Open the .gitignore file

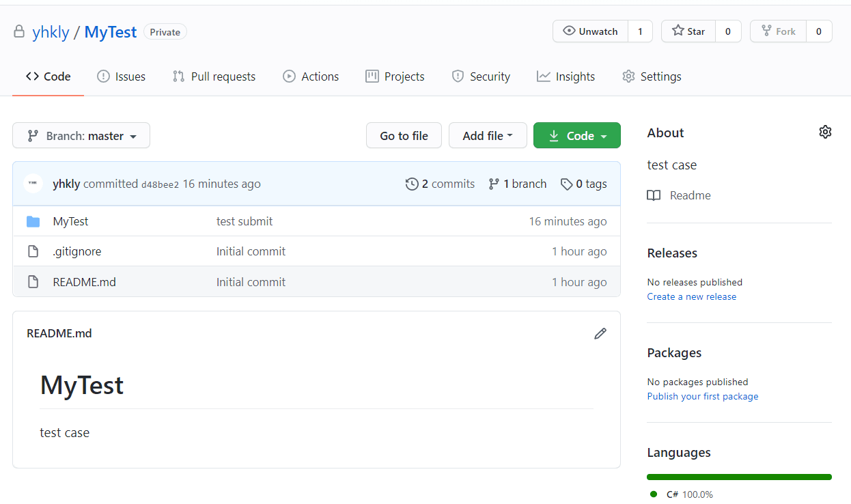[x=77, y=251]
